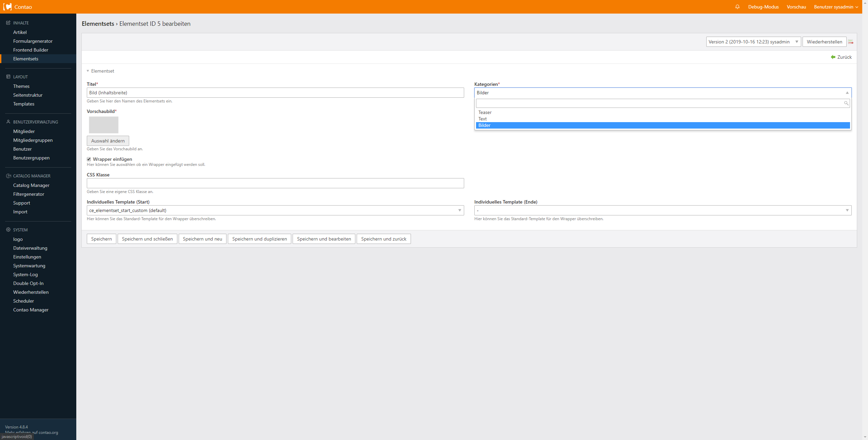Click the Vorschaubild gray thumbnail
This screenshot has width=868, height=440.
[104, 125]
